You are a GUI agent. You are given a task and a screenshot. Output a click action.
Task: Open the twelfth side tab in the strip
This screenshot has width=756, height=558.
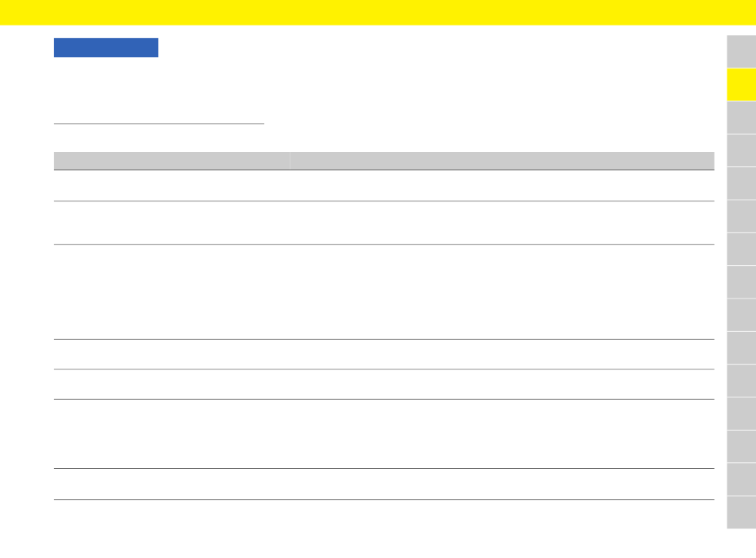pos(742,414)
